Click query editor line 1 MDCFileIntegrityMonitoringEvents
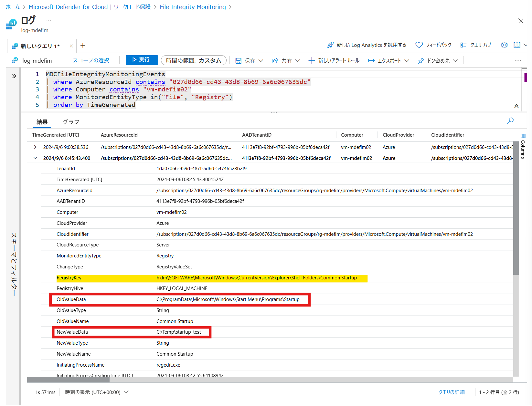The image size is (532, 406). [x=105, y=74]
